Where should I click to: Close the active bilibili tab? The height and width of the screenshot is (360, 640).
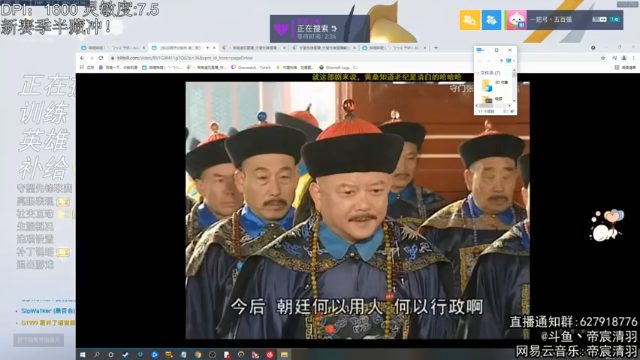click(x=214, y=48)
